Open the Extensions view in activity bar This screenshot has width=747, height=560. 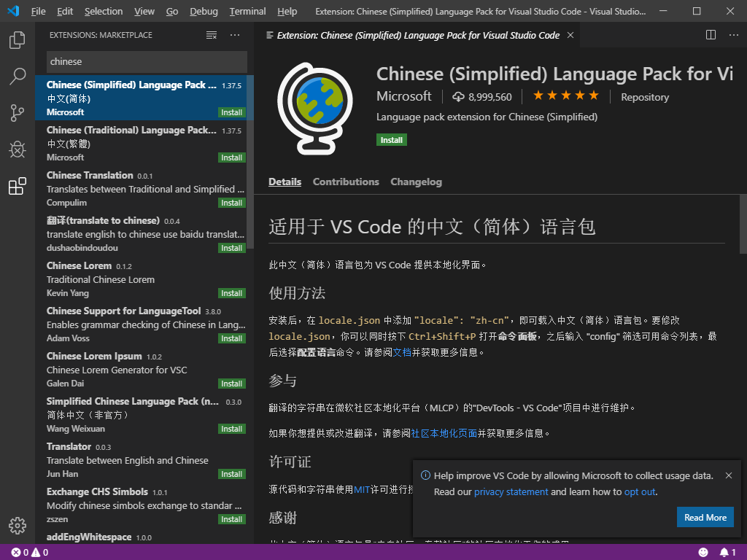(x=18, y=186)
